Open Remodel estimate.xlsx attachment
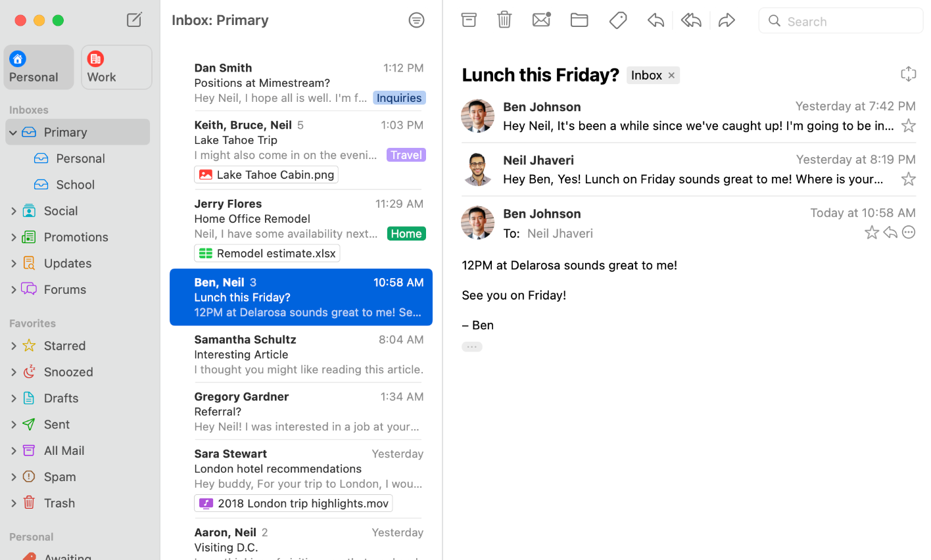 click(267, 253)
